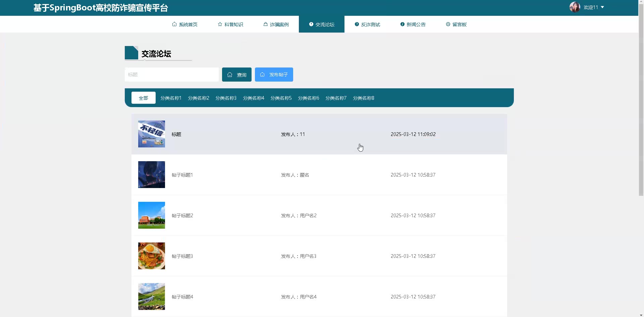
Task: Click the noodle dish thumbnail of 帖子标题3
Action: pos(152,256)
